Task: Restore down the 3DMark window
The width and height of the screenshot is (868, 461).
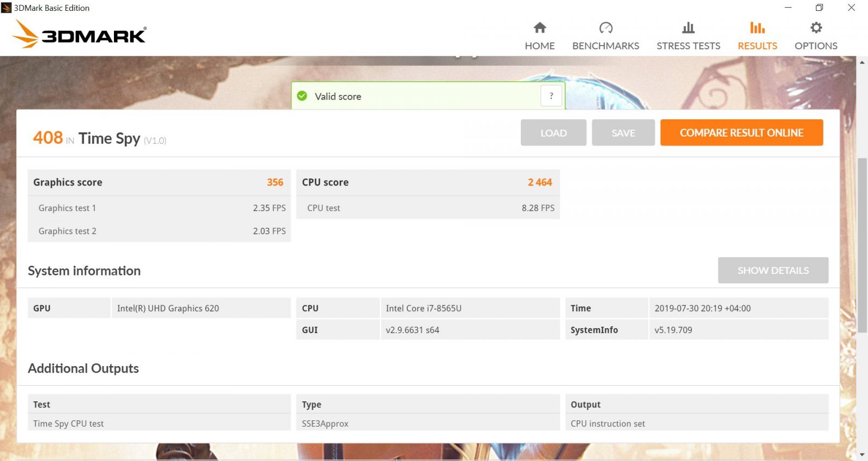Action: click(x=819, y=8)
